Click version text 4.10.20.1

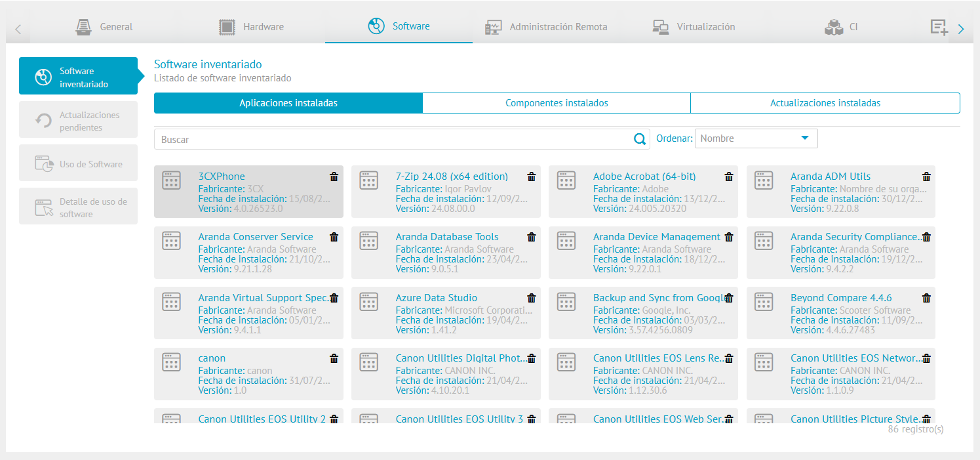pyautogui.click(x=450, y=390)
